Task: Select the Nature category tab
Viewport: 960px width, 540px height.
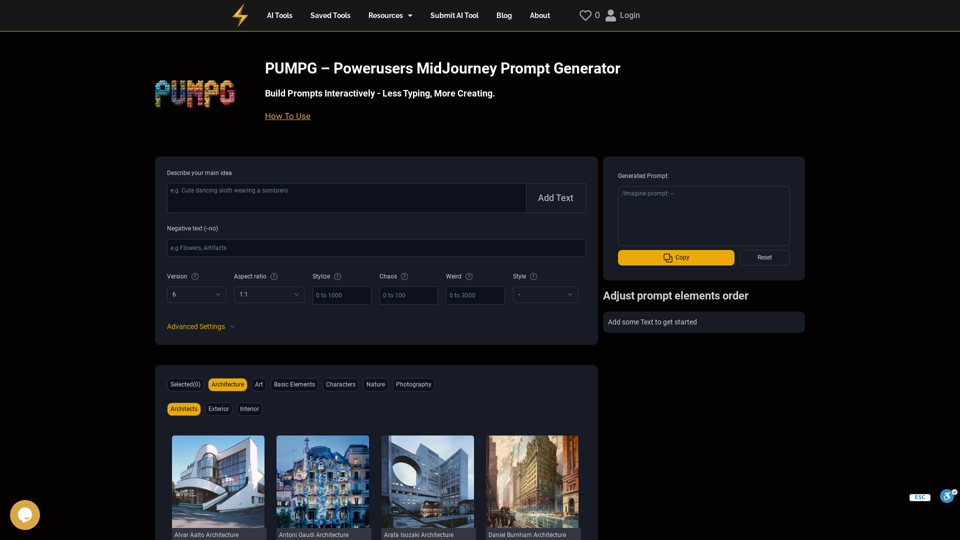Action: tap(375, 384)
